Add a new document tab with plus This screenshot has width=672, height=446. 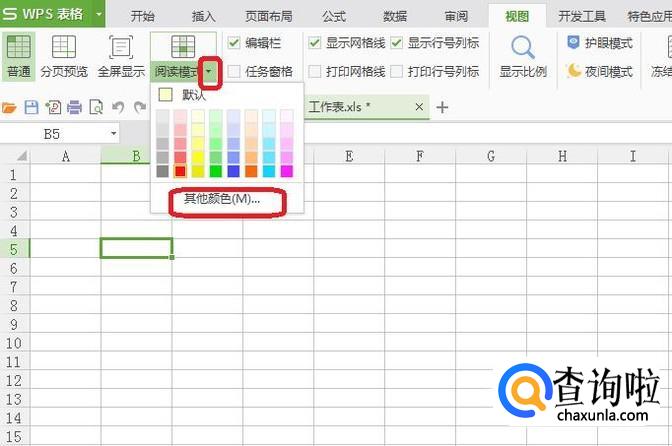click(442, 107)
